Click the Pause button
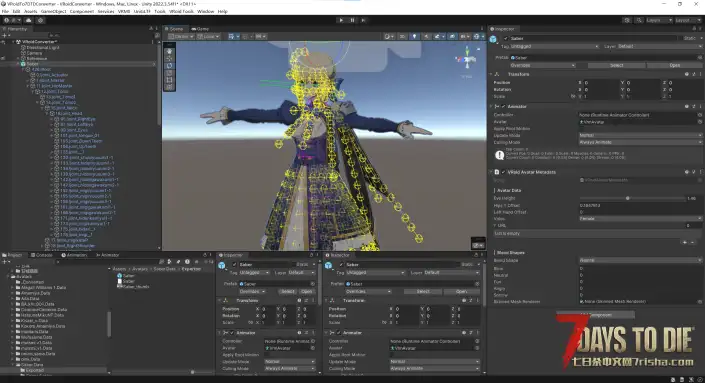705x383 pixels. point(352,20)
